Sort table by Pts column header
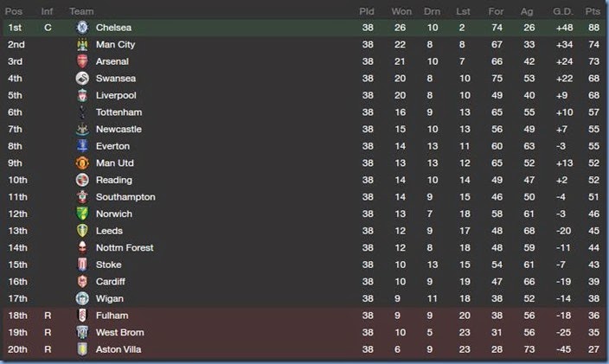Screen dimensions: 609x364 592,11
